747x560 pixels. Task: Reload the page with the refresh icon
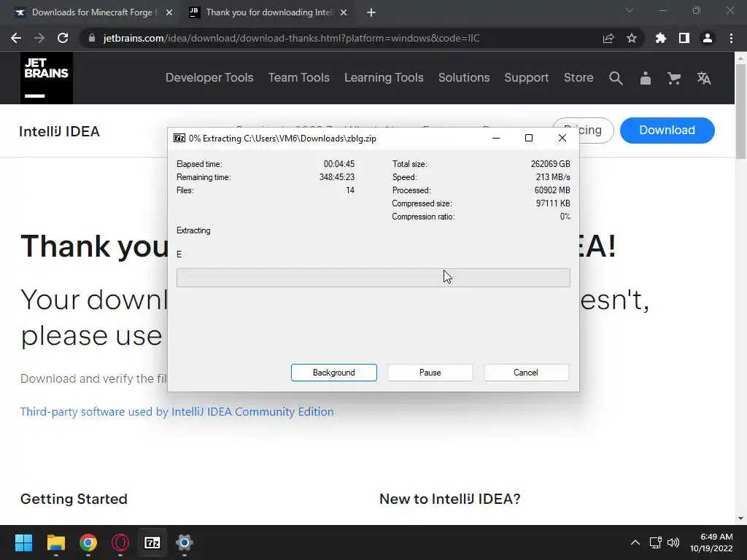pyautogui.click(x=63, y=38)
